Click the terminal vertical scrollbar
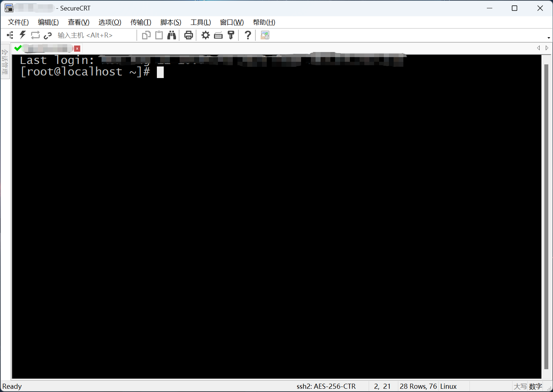This screenshot has width=553, height=392. tap(546, 216)
